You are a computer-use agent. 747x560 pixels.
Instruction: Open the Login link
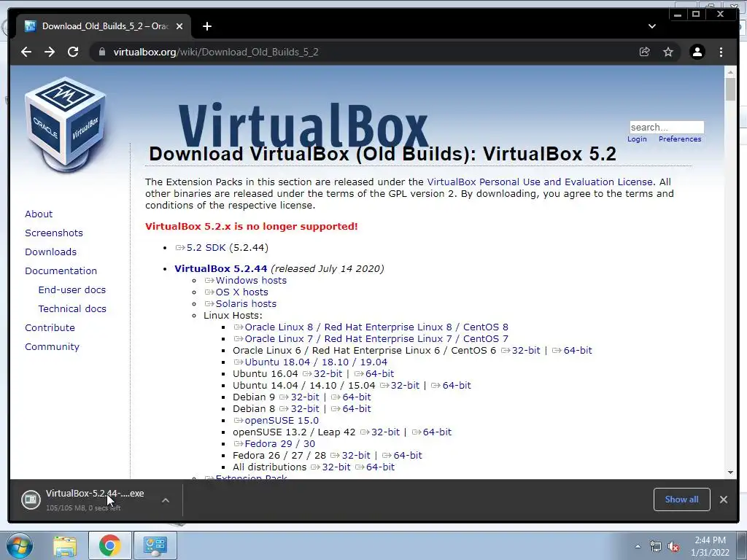[637, 139]
